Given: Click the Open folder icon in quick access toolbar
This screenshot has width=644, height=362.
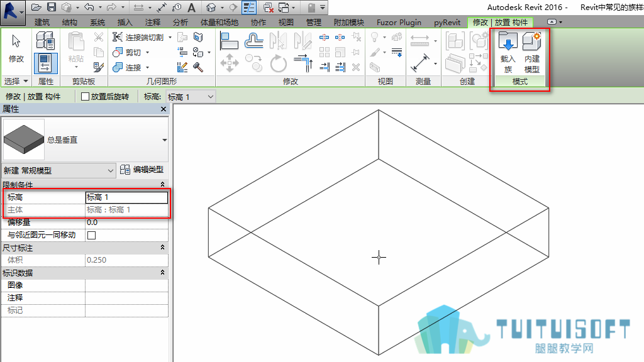Looking at the screenshot, I should click(x=36, y=7).
